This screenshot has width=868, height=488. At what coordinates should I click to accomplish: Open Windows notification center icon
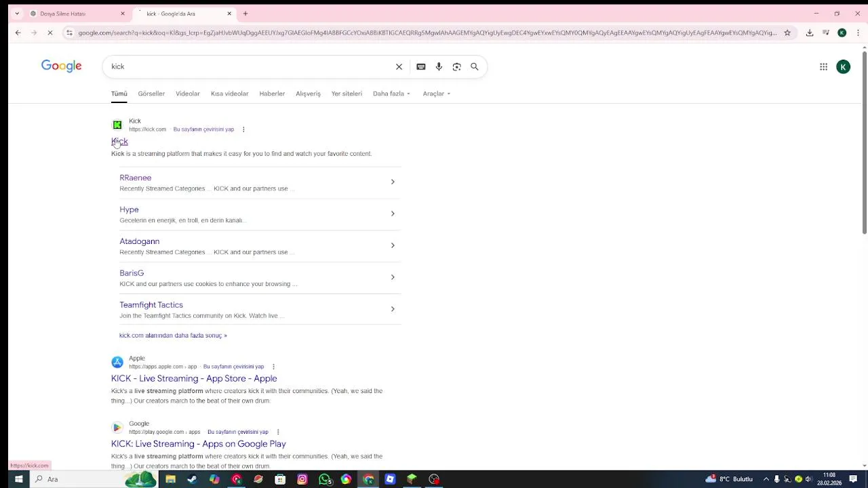coord(853,479)
